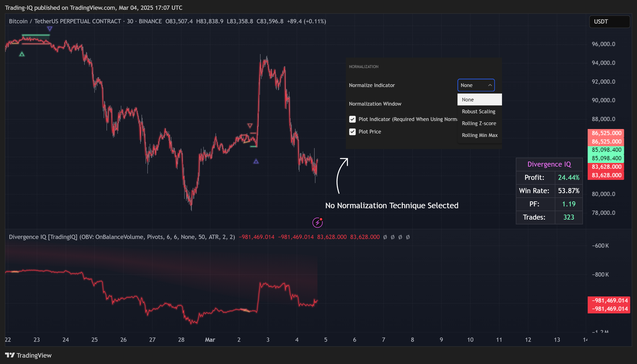Click the 78,000.0 price axis label
Viewport: 637px width, 364px height.
point(603,213)
